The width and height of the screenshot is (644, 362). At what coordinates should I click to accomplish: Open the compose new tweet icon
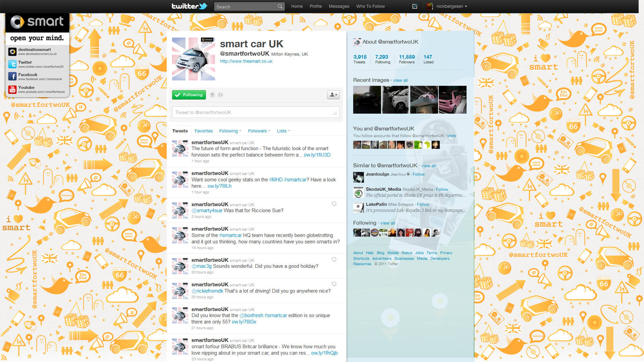point(415,6)
